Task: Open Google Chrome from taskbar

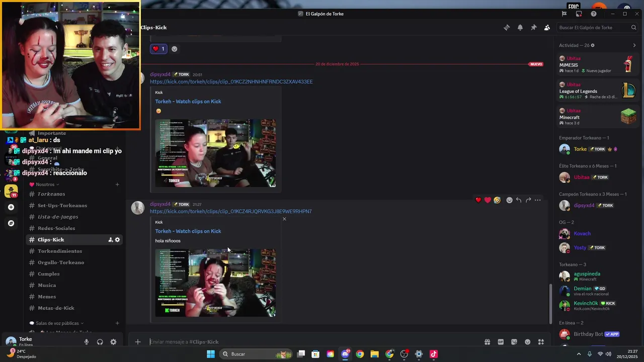Action: pos(360,354)
